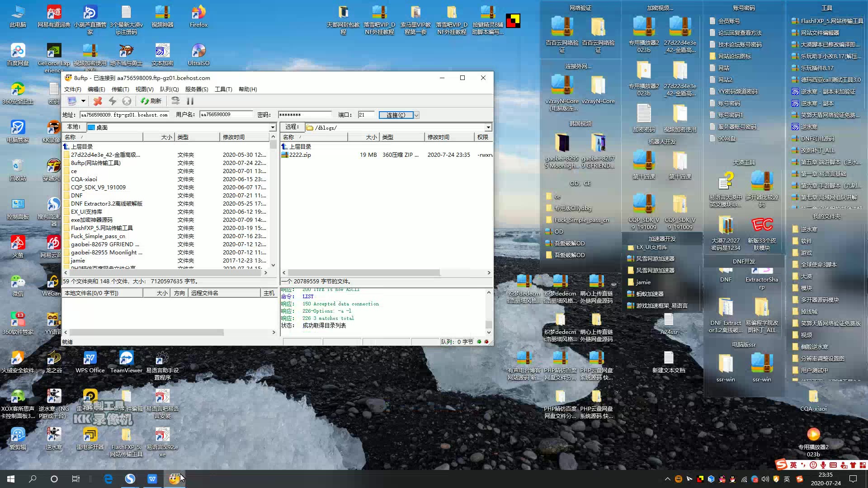
Task: Click the transfer pause icon in 8uftp toolbar
Action: coord(190,101)
